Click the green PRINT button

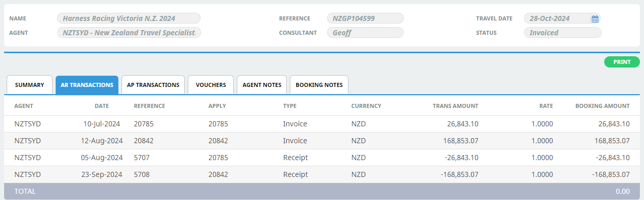click(x=622, y=62)
